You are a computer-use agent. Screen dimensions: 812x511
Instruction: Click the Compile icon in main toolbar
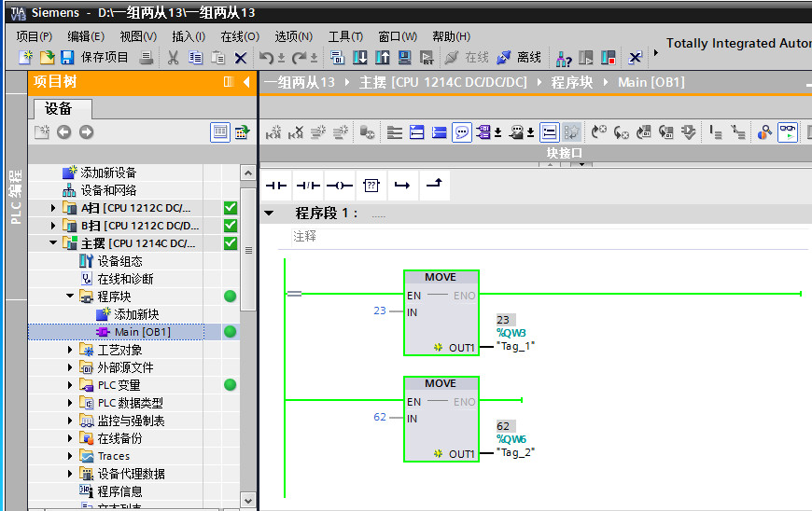pos(337,57)
